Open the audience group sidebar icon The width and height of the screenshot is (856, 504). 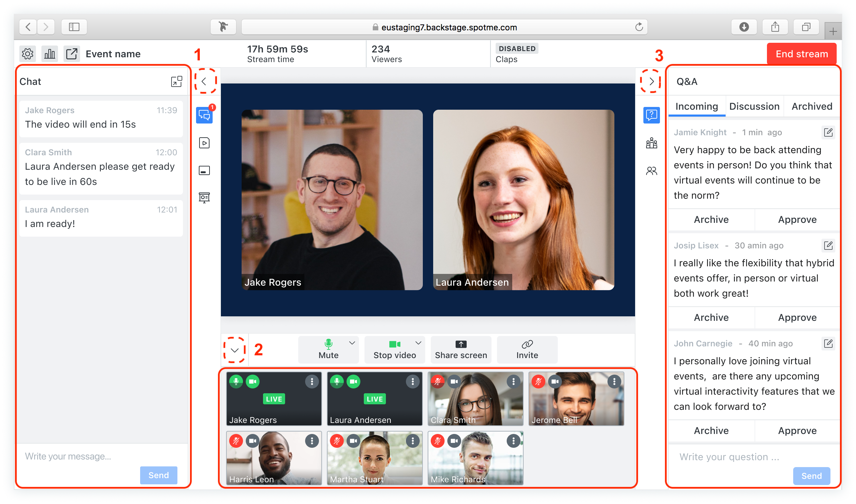pyautogui.click(x=652, y=143)
